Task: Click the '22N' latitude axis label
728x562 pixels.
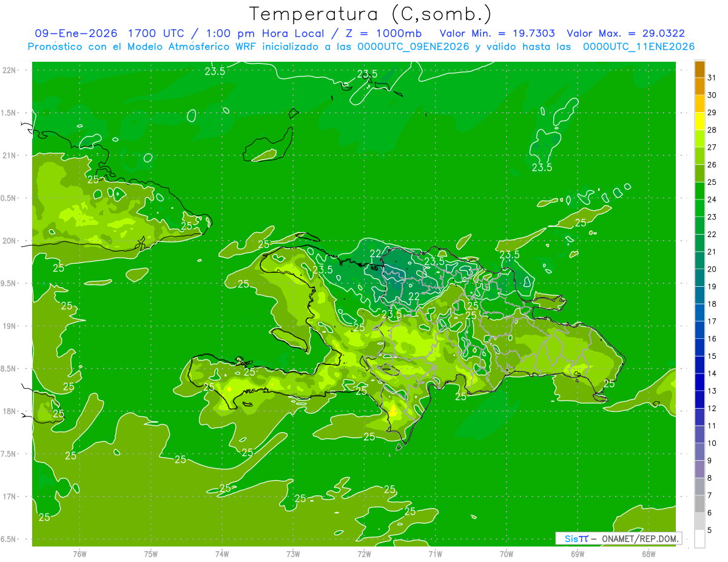Action: coord(9,70)
